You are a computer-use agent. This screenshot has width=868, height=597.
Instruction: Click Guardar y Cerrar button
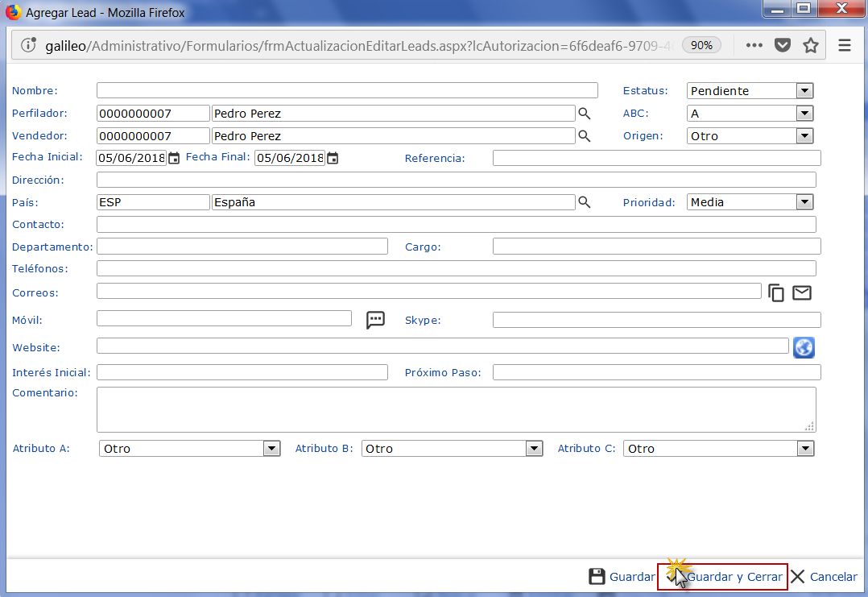point(722,577)
